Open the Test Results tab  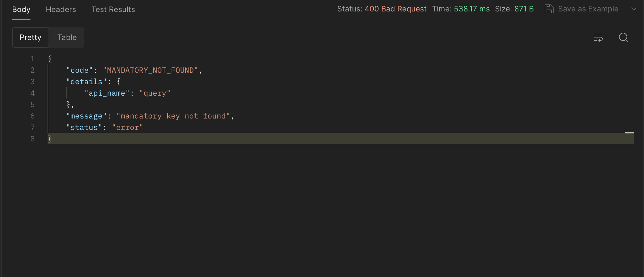pos(113,10)
